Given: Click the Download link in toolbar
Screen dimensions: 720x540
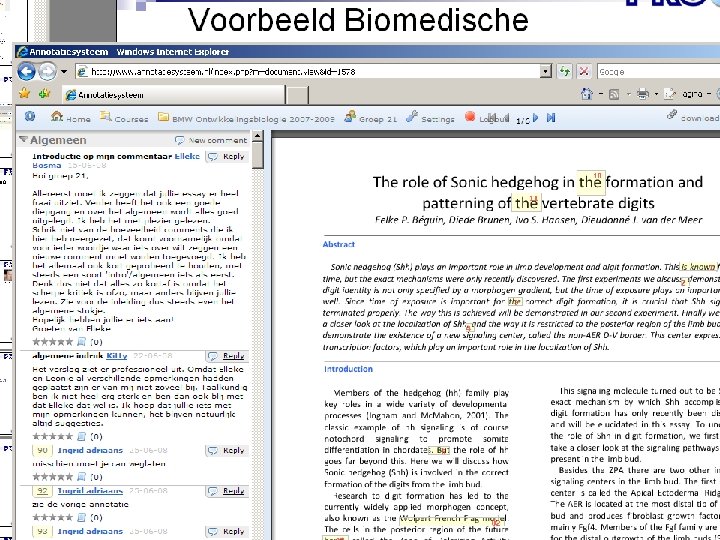Looking at the screenshot, I should coord(693,118).
